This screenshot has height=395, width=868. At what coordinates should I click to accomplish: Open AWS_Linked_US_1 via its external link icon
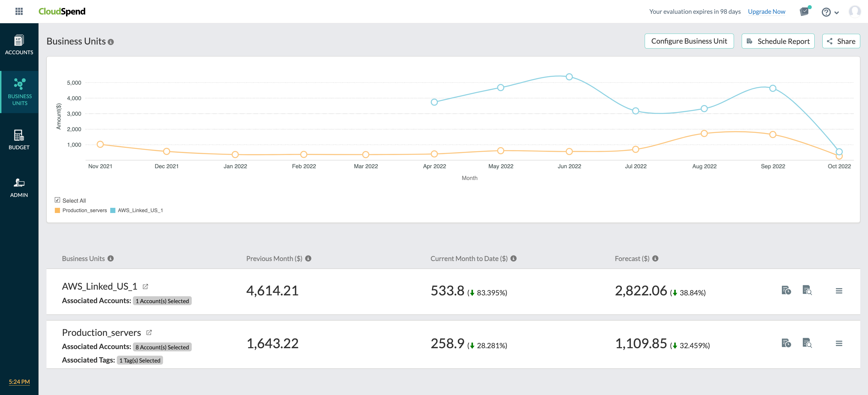point(146,286)
